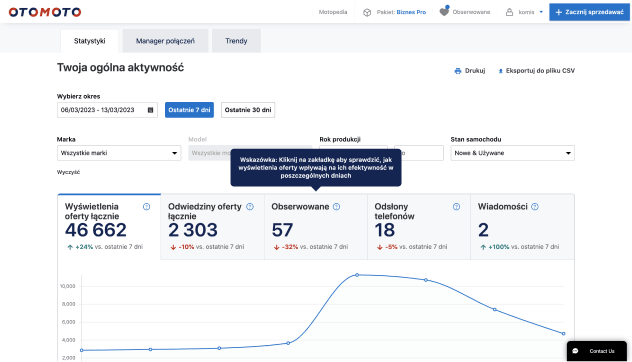
Task: Click help icon on Wyświetlenia card
Action: tap(146, 207)
